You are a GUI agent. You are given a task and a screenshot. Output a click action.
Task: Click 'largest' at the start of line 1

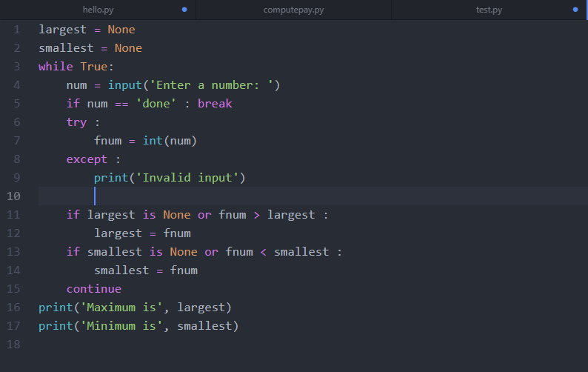click(63, 30)
